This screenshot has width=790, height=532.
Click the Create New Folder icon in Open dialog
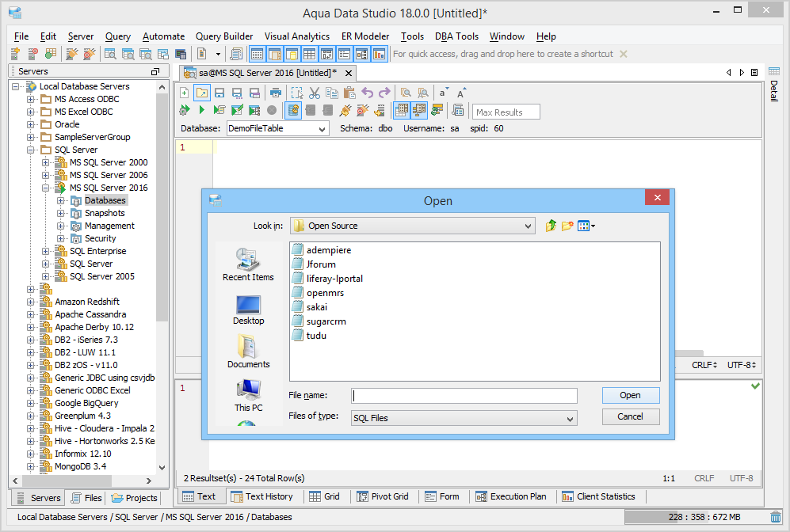pyautogui.click(x=567, y=226)
